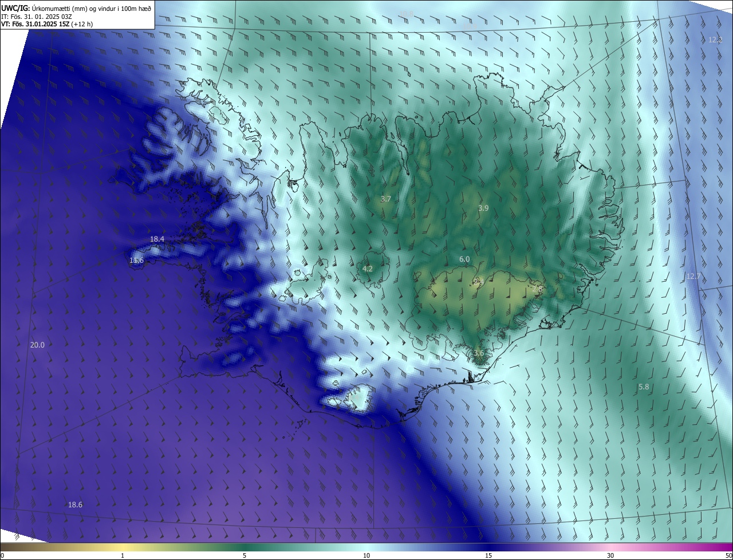Click the color scale tick label 5
The image size is (733, 560).
click(x=245, y=556)
